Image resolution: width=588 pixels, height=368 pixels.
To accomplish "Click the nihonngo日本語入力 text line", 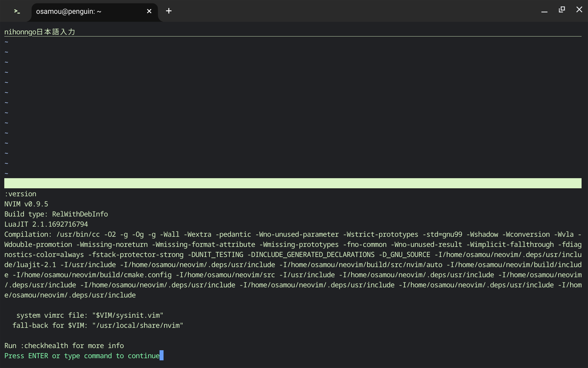I will click(x=39, y=31).
